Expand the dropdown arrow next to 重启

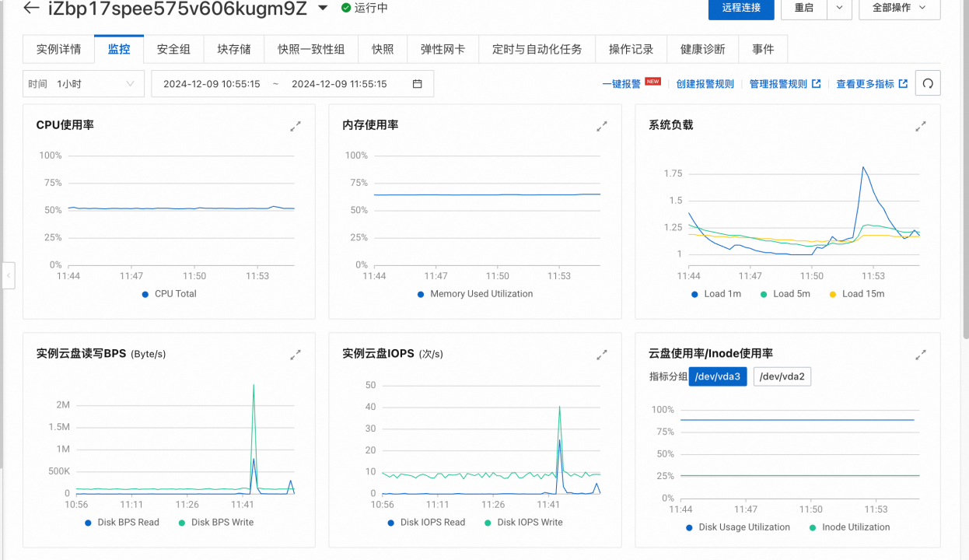pyautogui.click(x=839, y=8)
